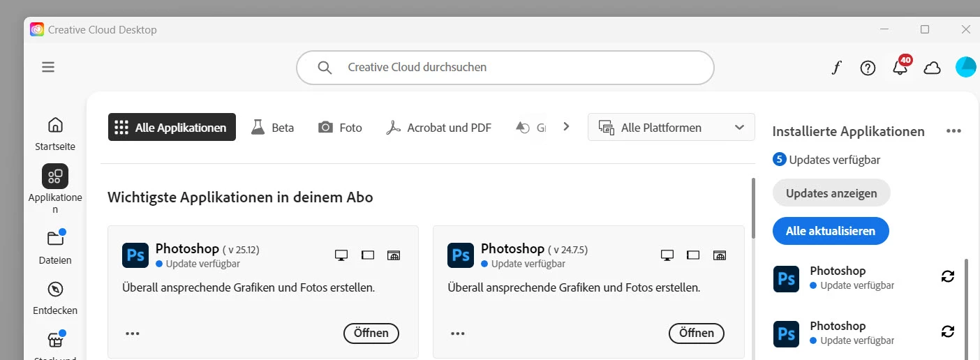Open more options for Photoshop v 25.12 card
This screenshot has height=360, width=980.
(x=133, y=333)
